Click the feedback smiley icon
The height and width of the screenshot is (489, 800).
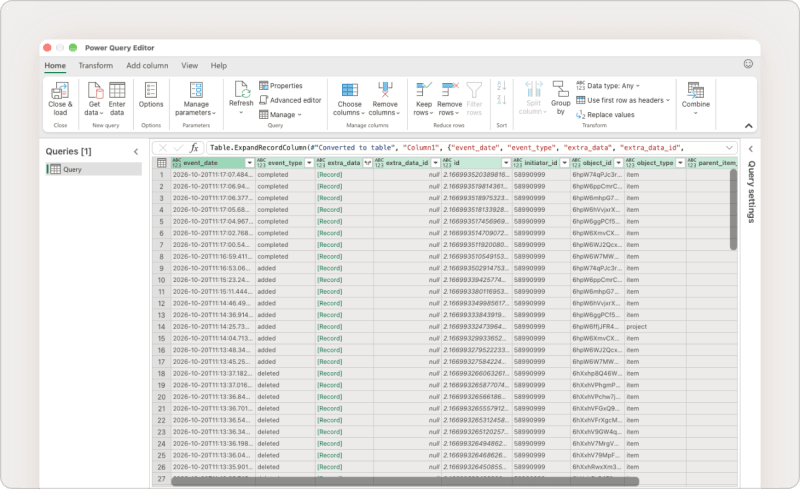click(x=748, y=64)
